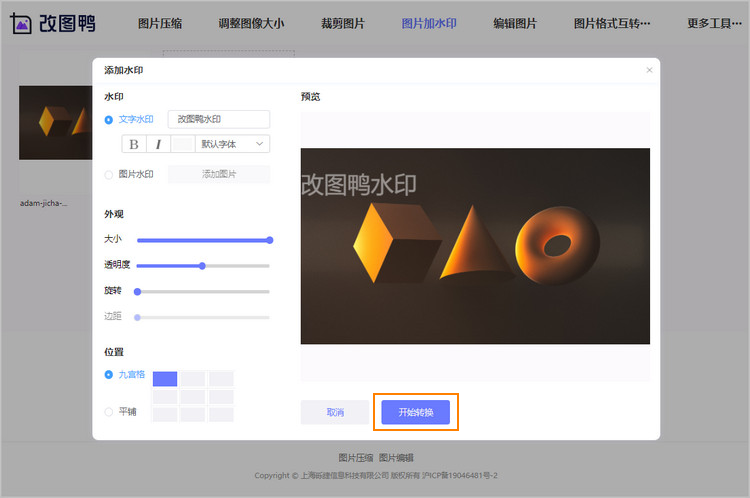Open the 图片加水印 menu

click(429, 23)
